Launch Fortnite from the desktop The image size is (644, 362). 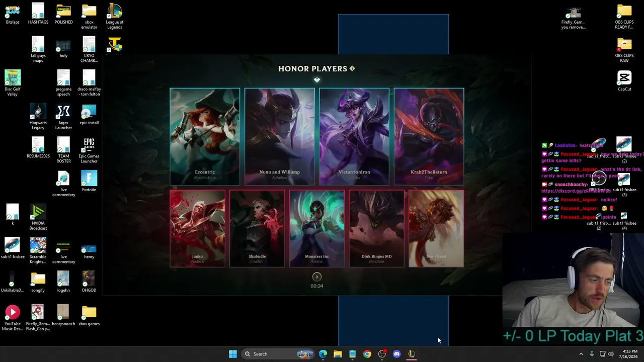[89, 182]
